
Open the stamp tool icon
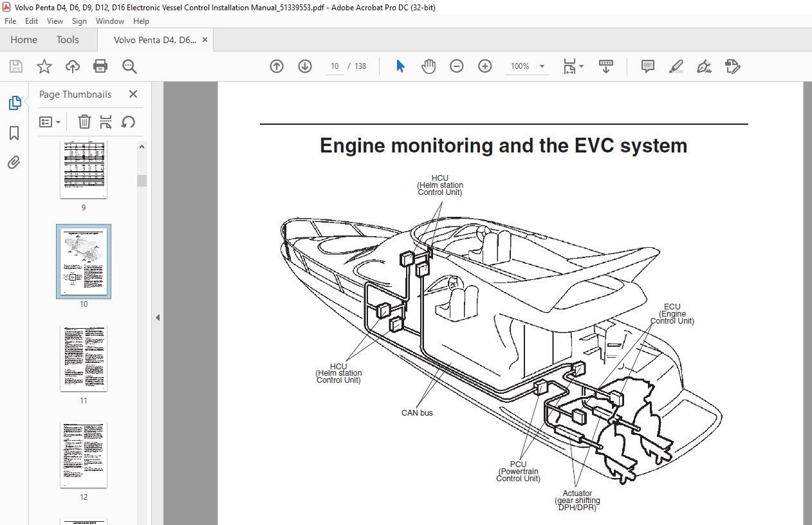tap(732, 66)
